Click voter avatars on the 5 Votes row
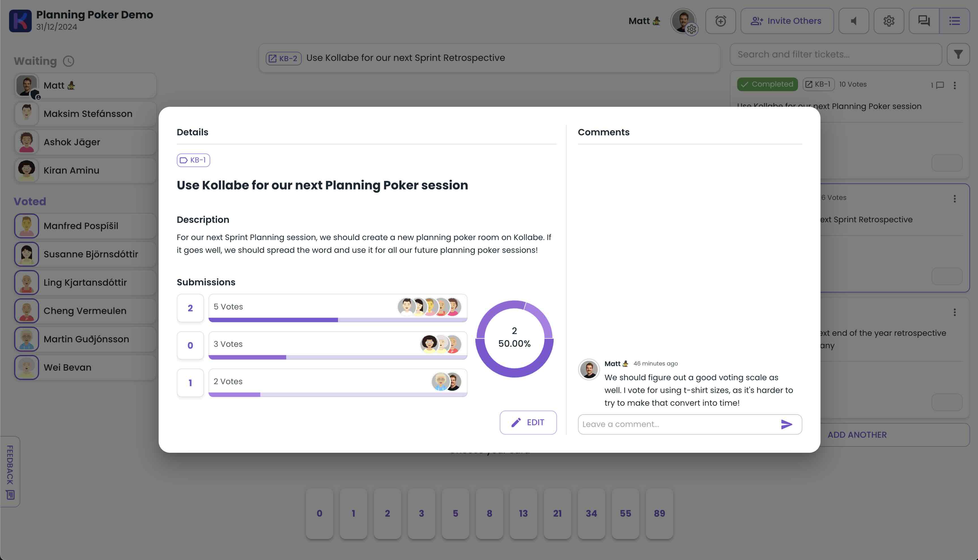 click(429, 307)
